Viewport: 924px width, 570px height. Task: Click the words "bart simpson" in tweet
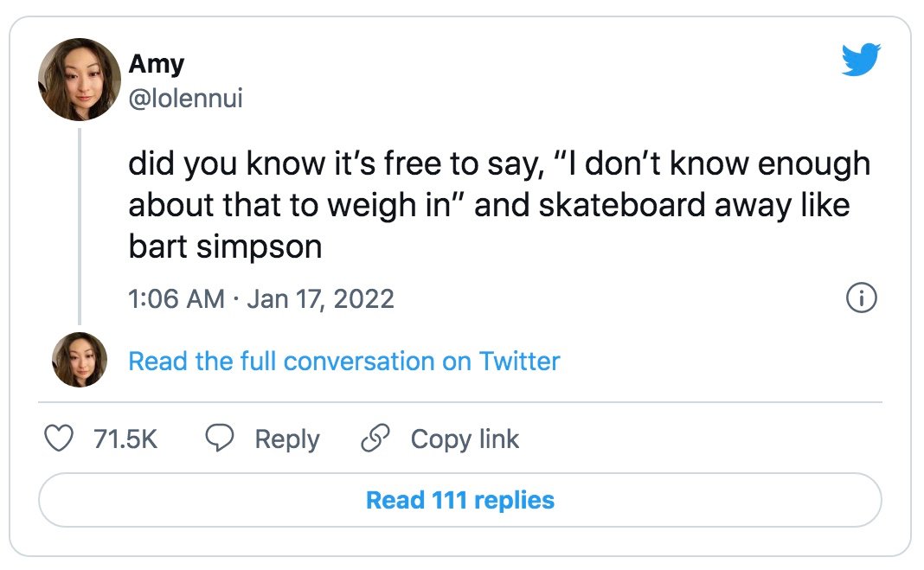225,247
